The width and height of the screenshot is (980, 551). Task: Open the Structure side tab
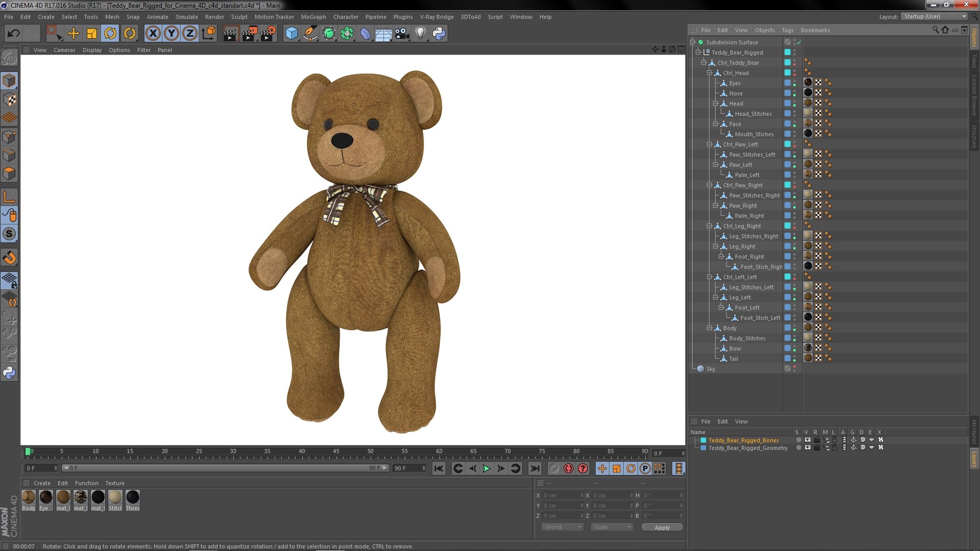coord(974,136)
